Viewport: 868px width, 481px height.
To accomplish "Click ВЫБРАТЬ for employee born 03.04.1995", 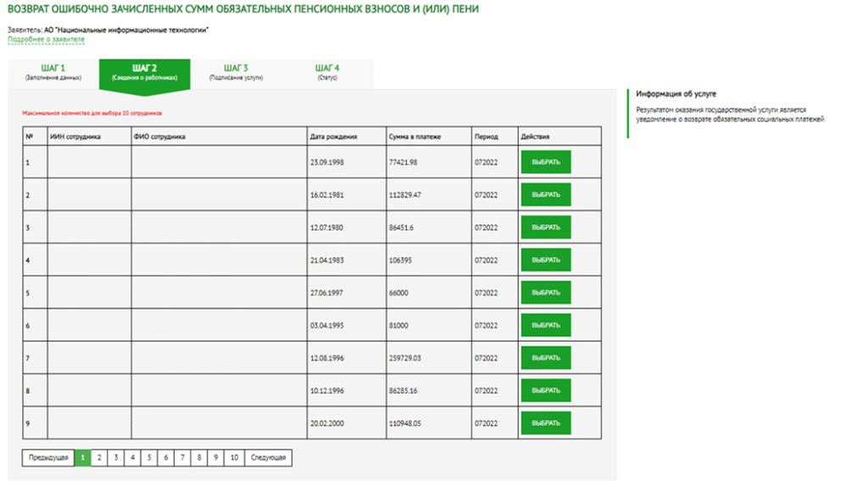I will pos(545,325).
